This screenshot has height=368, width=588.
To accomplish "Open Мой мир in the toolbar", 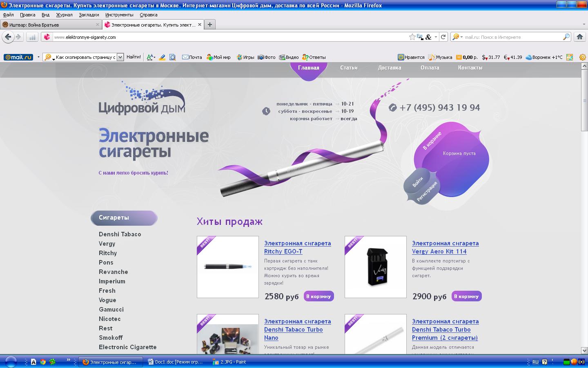I will click(218, 57).
